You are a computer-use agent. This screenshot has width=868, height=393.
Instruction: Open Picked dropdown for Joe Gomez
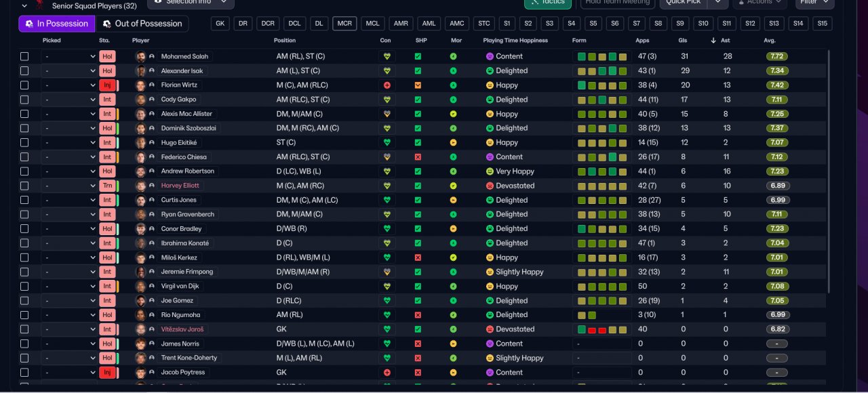click(69, 301)
